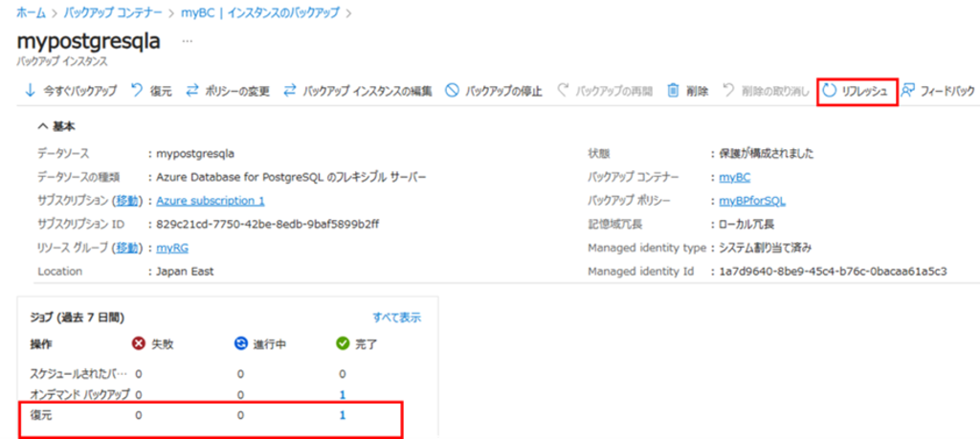The width and height of the screenshot is (980, 439).
Task: Click the バックアップの再開 icon
Action: [x=563, y=91]
